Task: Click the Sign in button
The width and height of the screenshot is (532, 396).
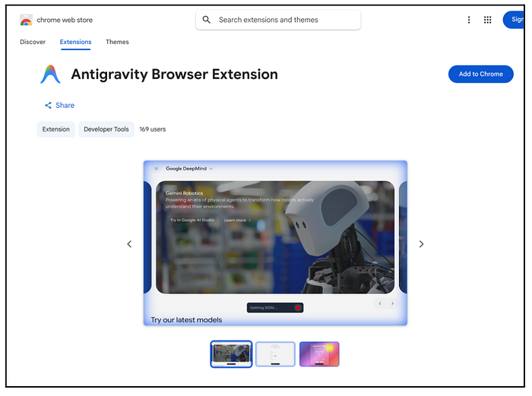Action: tap(514, 20)
